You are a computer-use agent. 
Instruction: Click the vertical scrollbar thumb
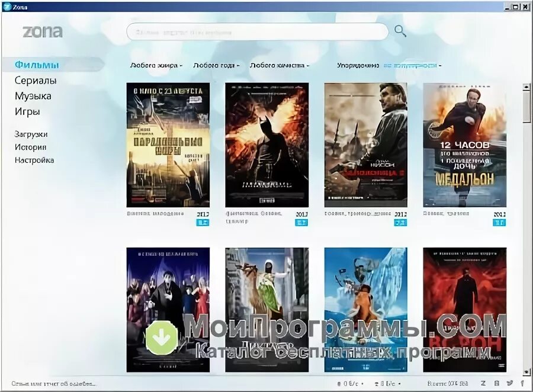[526, 107]
